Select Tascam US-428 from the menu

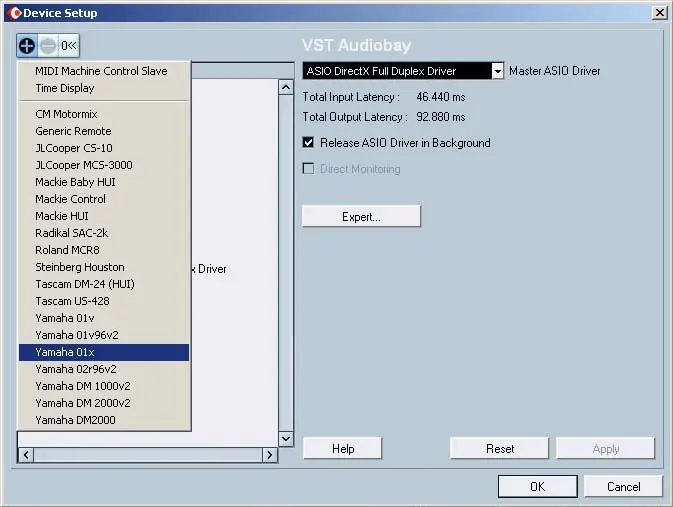coord(103,301)
